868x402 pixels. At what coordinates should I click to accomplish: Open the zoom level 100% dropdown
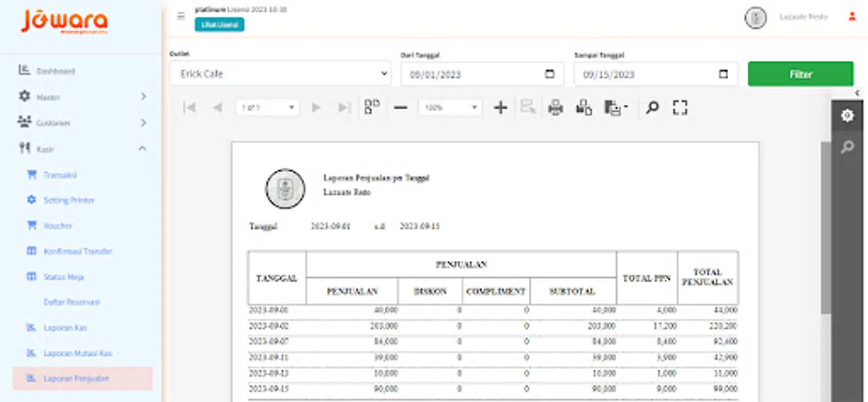[450, 108]
